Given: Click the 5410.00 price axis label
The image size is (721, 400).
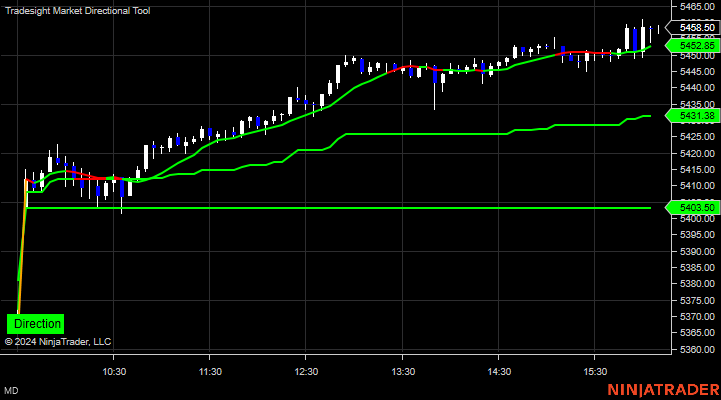Looking at the screenshot, I should tap(697, 186).
